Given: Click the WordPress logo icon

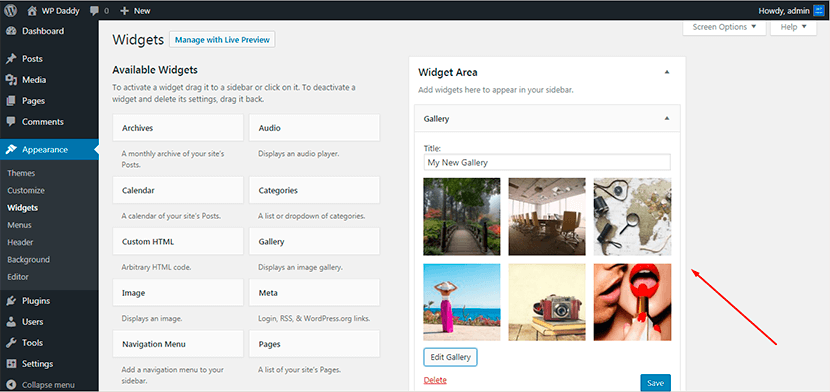Looking at the screenshot, I should coord(11,10).
